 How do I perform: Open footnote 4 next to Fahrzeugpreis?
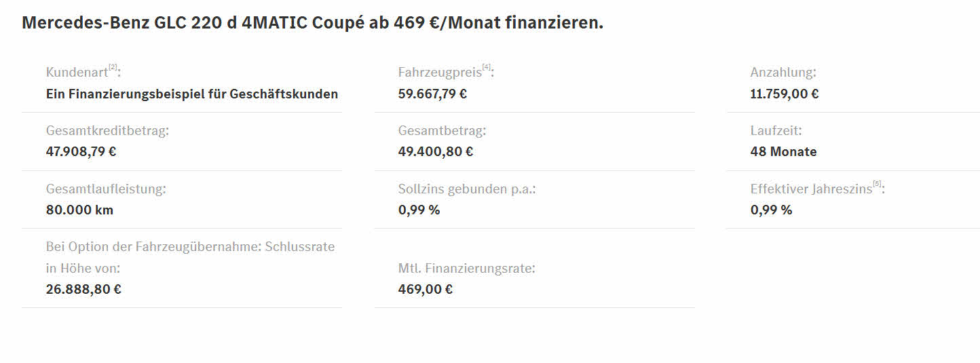487,66
